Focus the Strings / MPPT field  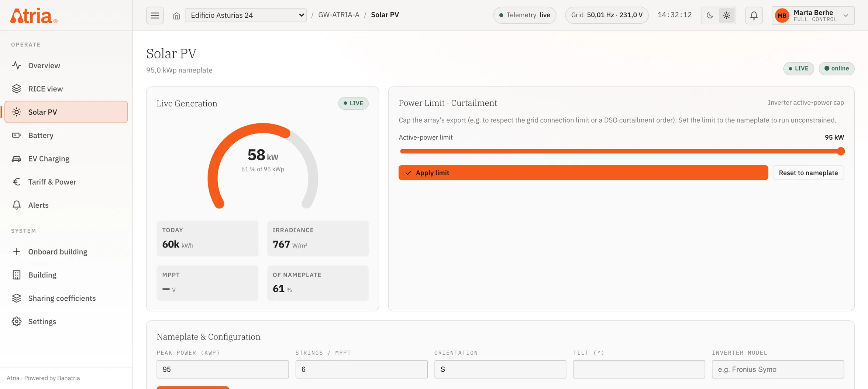click(361, 369)
